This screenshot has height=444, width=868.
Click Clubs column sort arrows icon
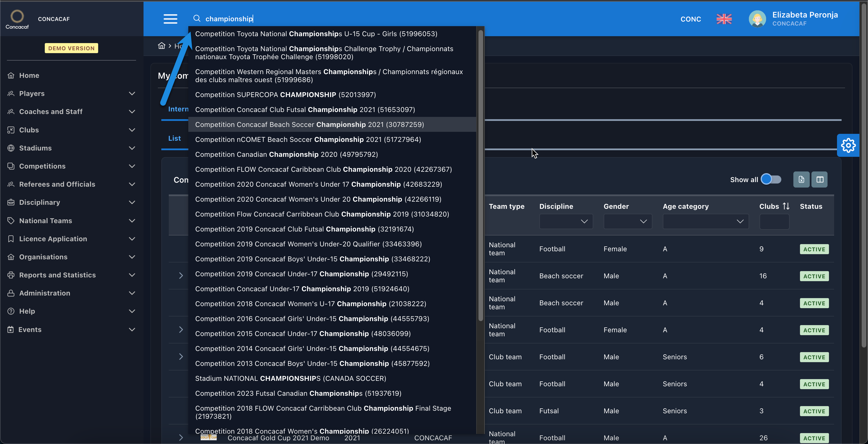(x=786, y=206)
